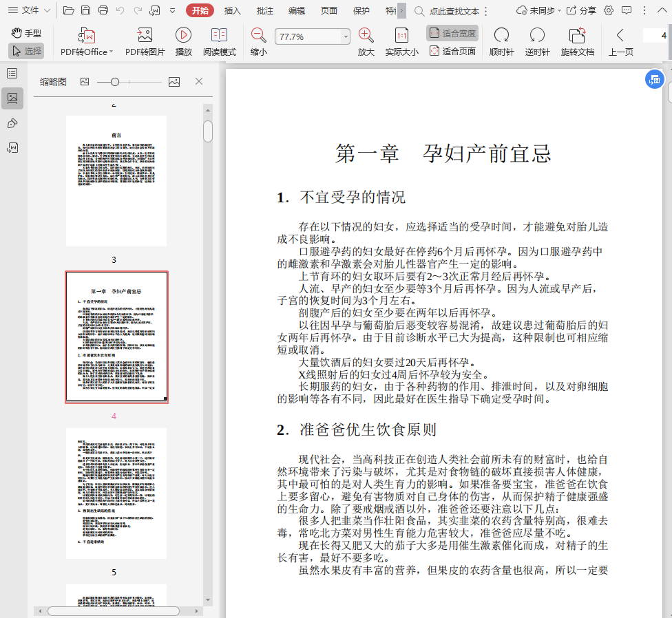Rotate view 顺时针 clockwise

(x=501, y=41)
